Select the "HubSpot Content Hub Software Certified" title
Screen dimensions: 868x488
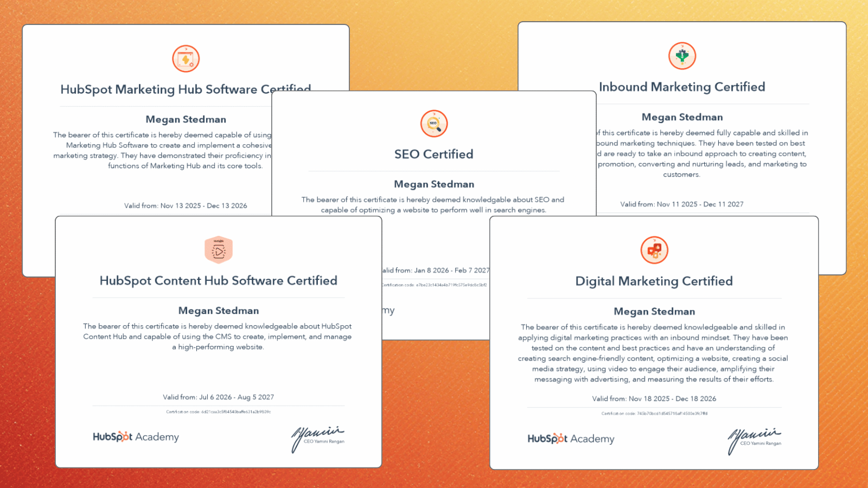(x=219, y=281)
